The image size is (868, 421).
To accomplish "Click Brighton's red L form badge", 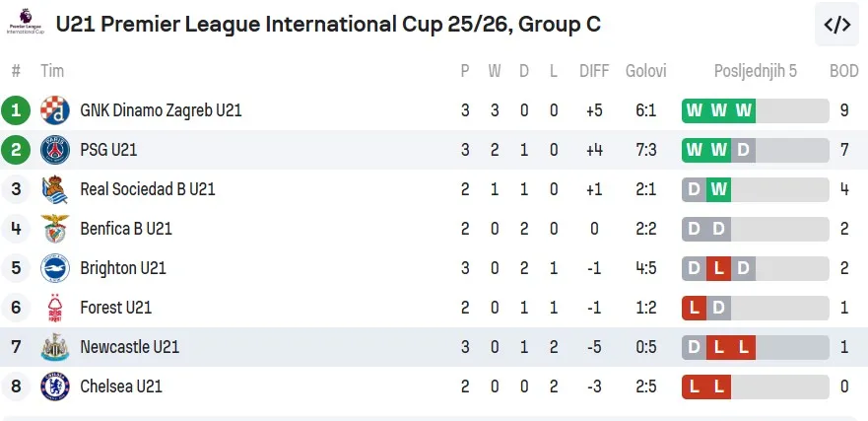I will (x=719, y=268).
